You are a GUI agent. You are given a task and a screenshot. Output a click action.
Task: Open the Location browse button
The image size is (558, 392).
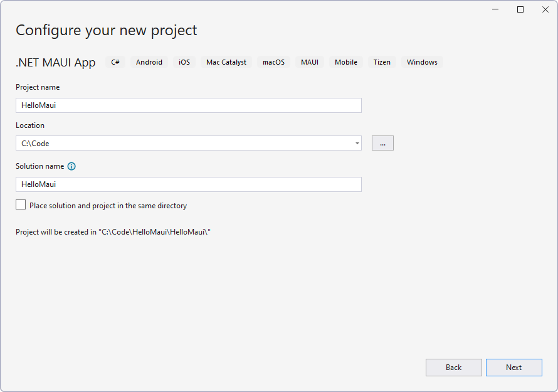pos(382,143)
